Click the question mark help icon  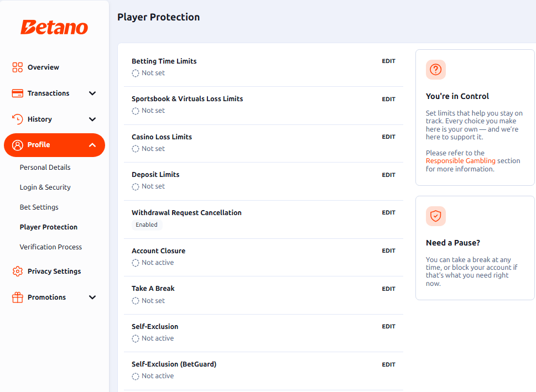point(435,70)
